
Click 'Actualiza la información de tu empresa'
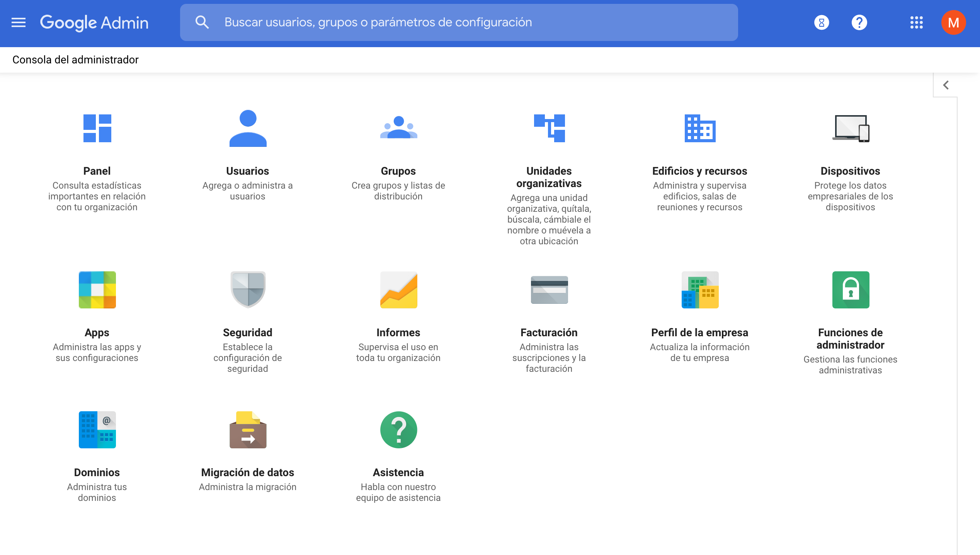tap(700, 352)
